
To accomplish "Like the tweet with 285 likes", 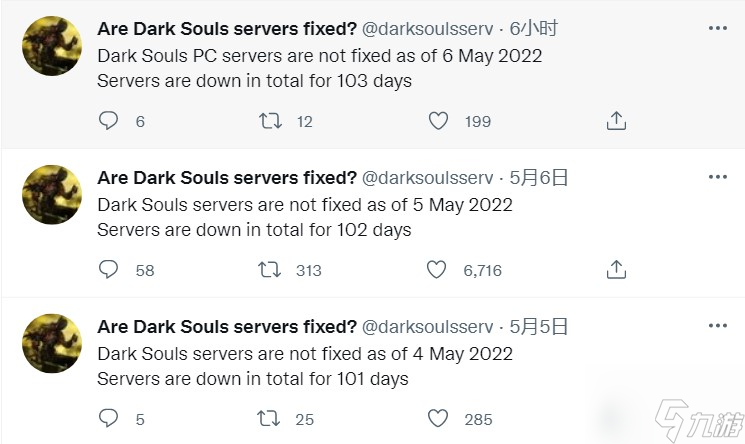I will (x=438, y=418).
